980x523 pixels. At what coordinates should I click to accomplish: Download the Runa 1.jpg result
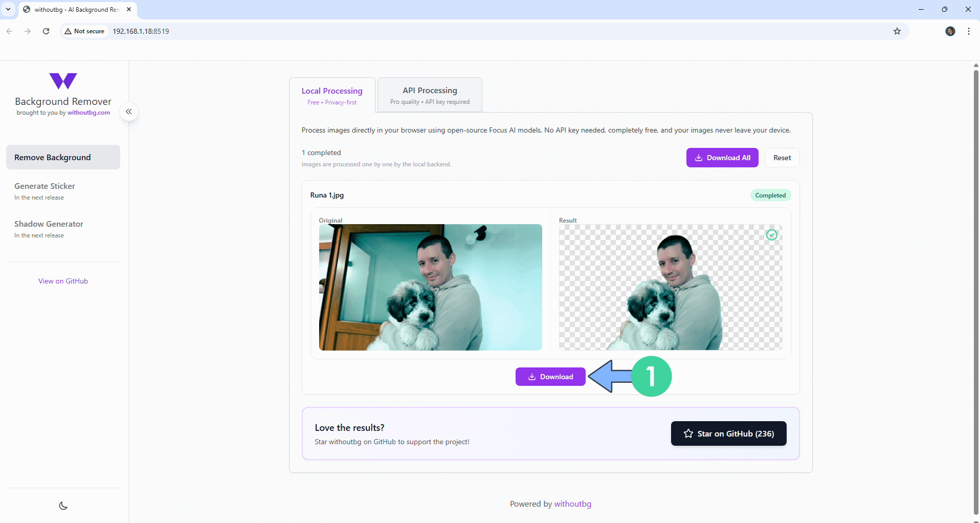[x=550, y=377]
